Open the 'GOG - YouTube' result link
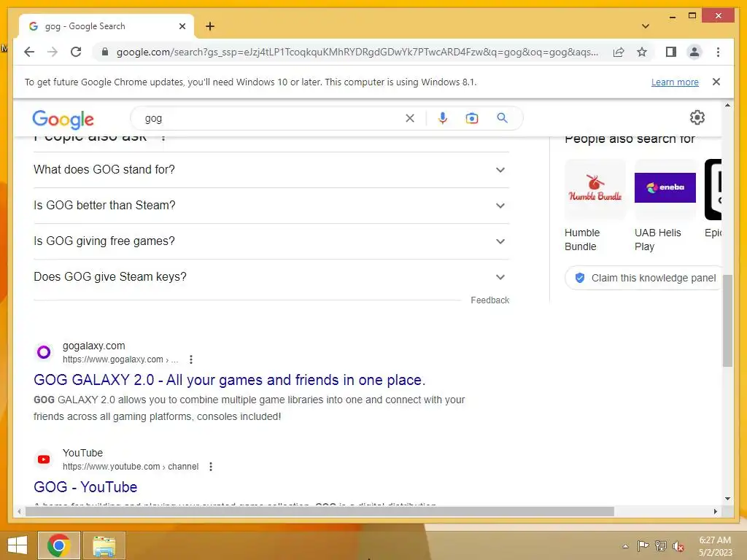The width and height of the screenshot is (747, 560). [x=85, y=487]
